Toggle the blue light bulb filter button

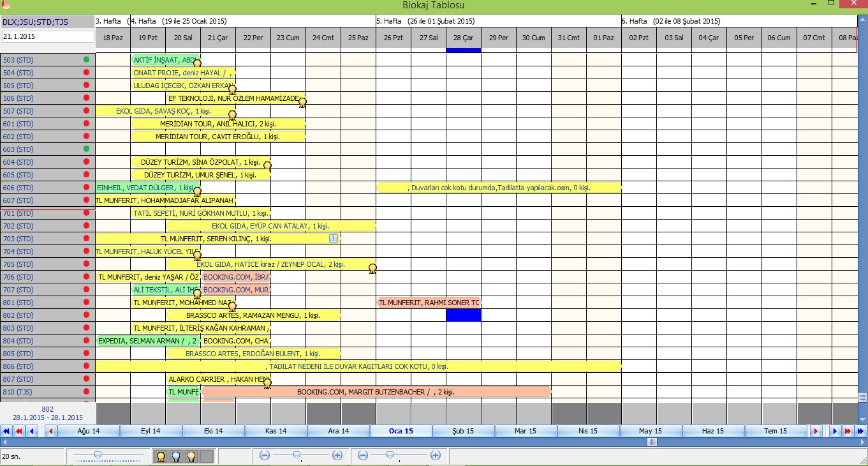point(175,456)
